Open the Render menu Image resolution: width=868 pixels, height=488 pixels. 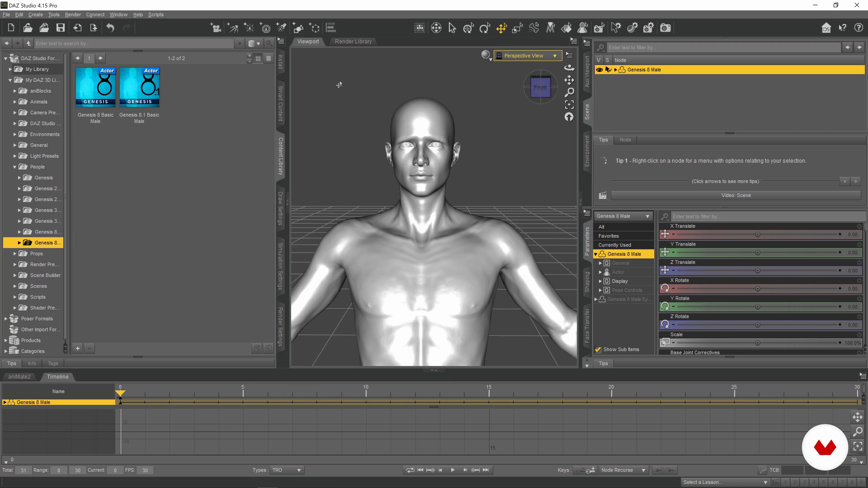73,14
